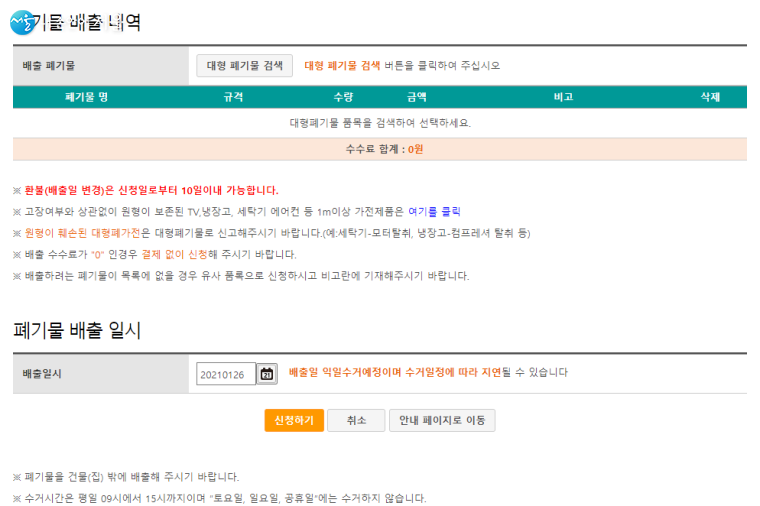Open the calendar date picker icon
Viewport: 760px width, 506px height.
click(x=267, y=374)
